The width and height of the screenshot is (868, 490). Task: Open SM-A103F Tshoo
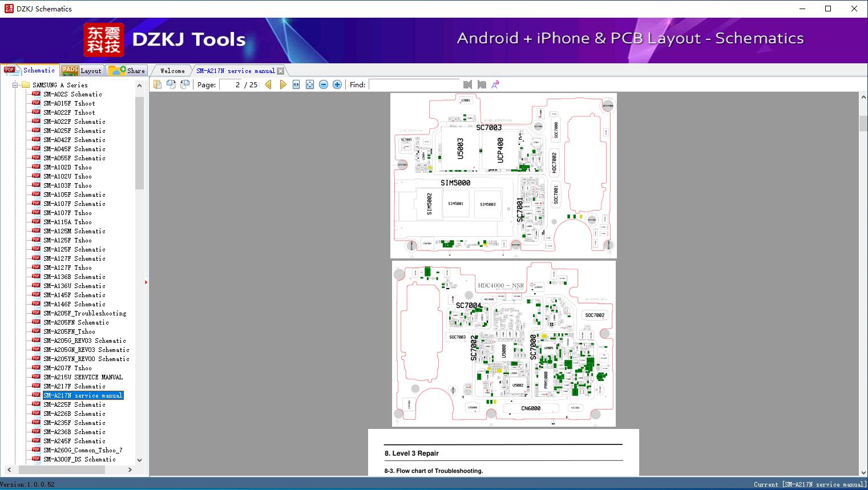67,185
